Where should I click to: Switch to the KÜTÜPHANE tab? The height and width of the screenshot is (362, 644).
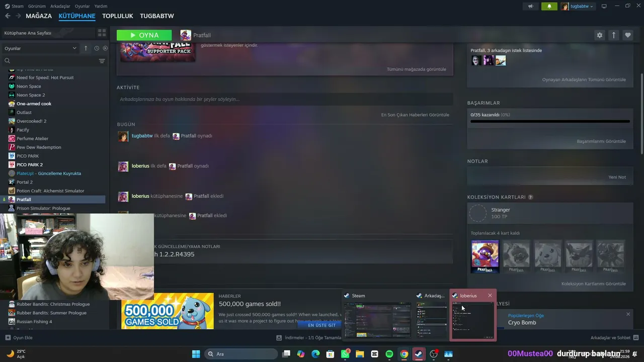click(77, 16)
